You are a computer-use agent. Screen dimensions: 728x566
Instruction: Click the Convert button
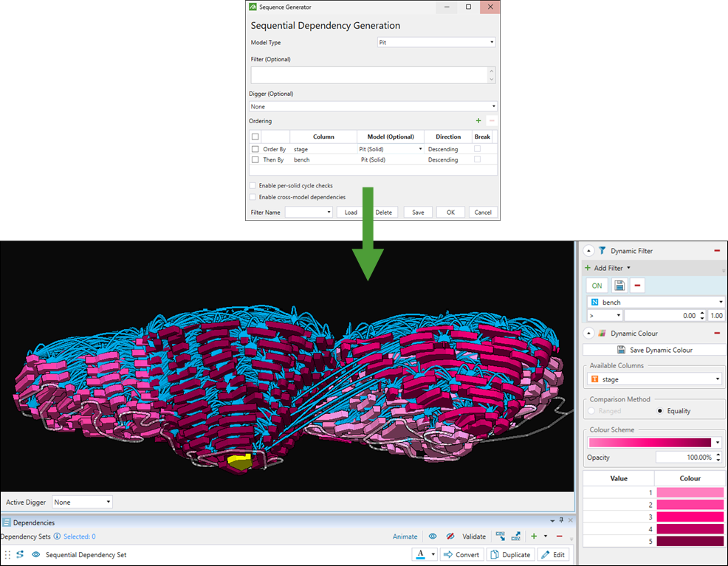(461, 554)
